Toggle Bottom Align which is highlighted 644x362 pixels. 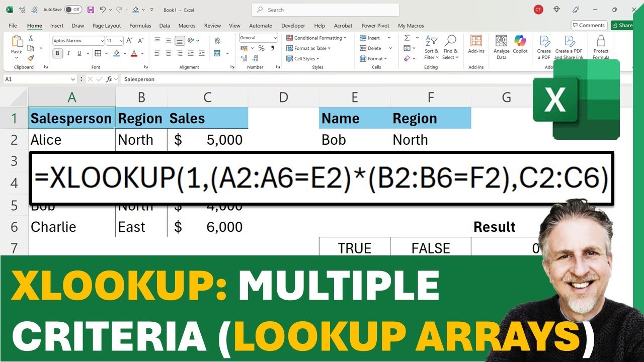(180, 41)
